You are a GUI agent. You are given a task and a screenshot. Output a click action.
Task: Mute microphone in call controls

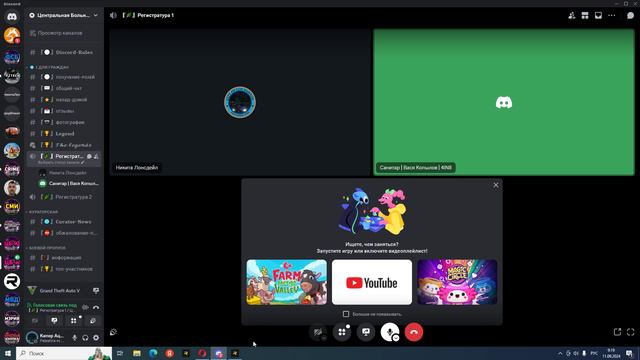[389, 331]
